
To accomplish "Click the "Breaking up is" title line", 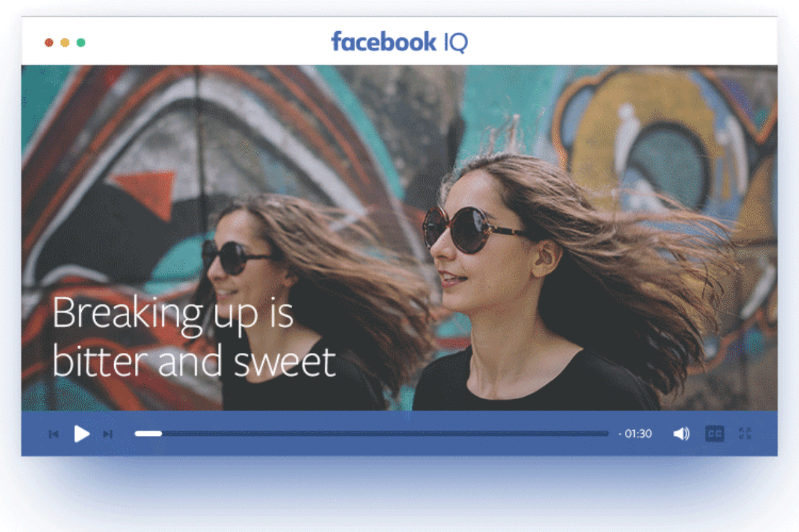I will [x=173, y=314].
